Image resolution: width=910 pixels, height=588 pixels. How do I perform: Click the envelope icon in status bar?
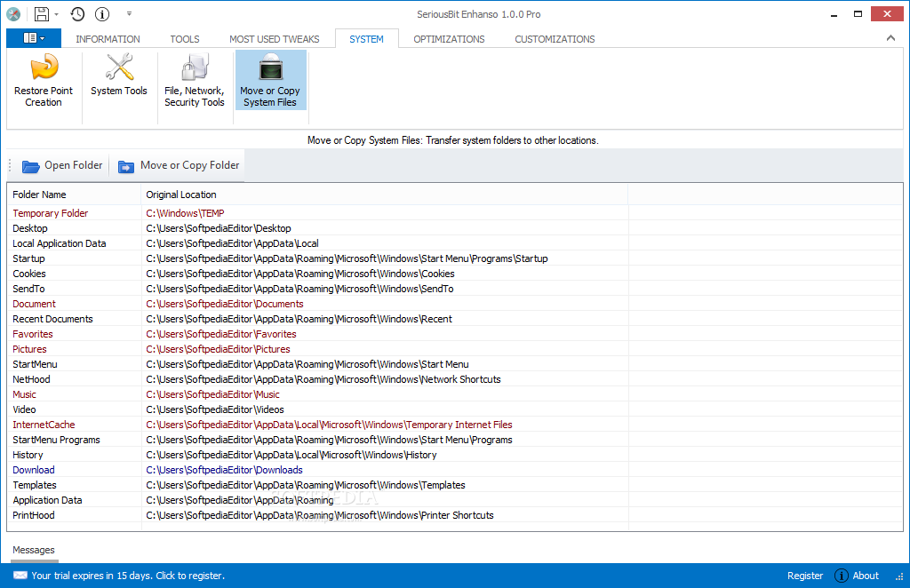[20, 576]
